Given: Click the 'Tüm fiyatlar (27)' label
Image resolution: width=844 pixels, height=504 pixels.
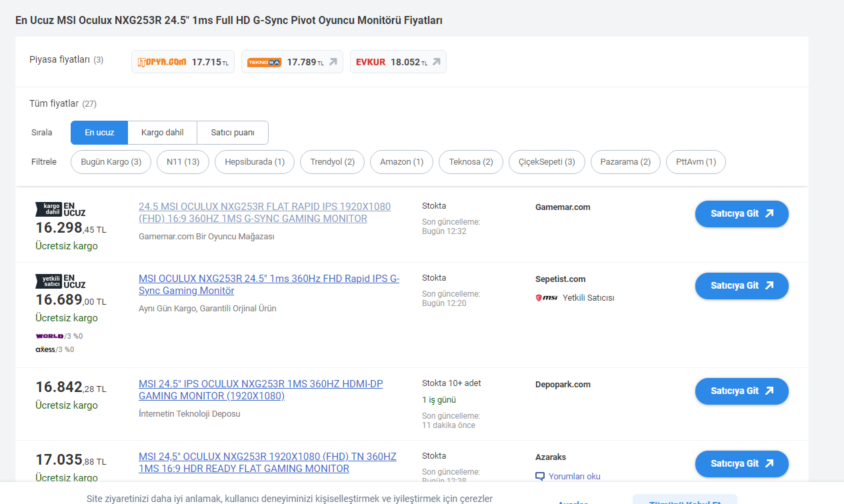Looking at the screenshot, I should (63, 104).
